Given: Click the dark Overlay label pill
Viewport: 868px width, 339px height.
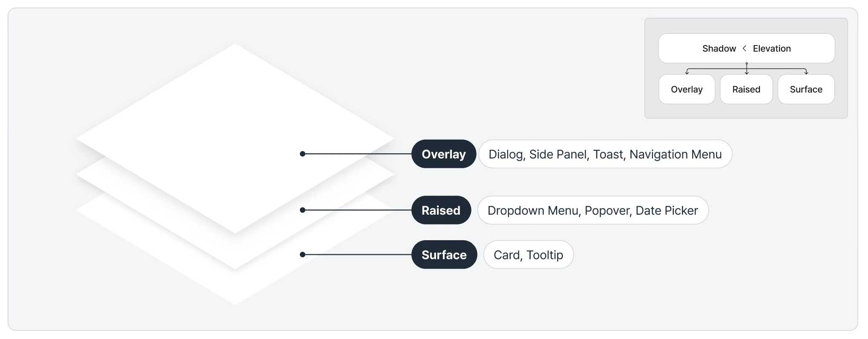Looking at the screenshot, I should (x=443, y=154).
